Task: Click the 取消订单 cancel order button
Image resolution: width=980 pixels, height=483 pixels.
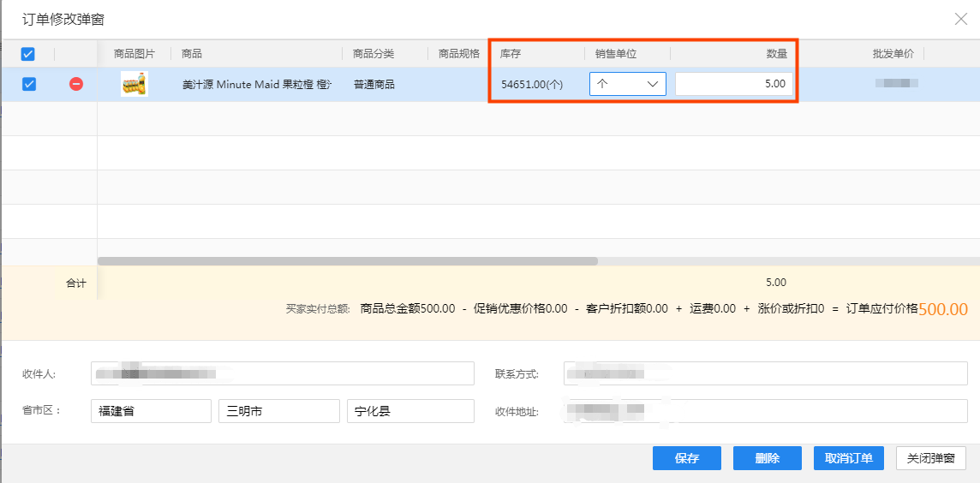Action: point(849,458)
